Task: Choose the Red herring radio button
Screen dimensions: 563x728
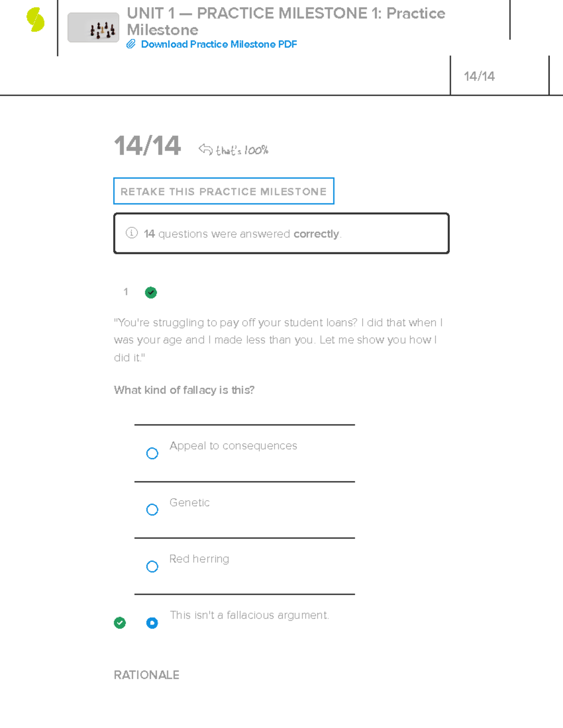Action: (152, 566)
